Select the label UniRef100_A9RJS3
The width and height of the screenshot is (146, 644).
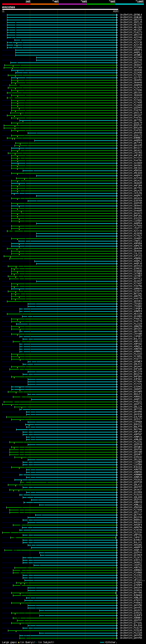point(131,342)
